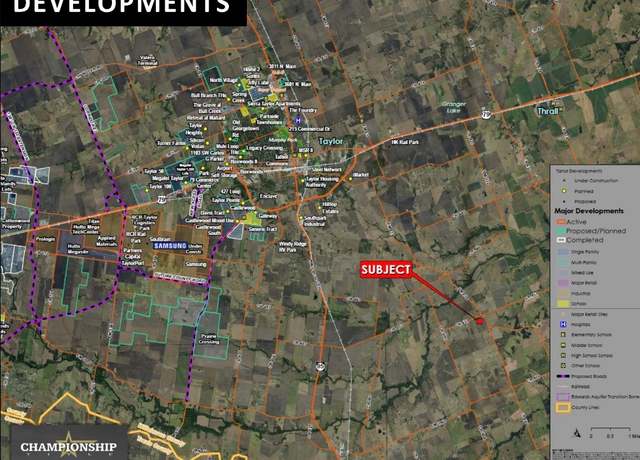Click the north arrow compass icon

coord(577,433)
